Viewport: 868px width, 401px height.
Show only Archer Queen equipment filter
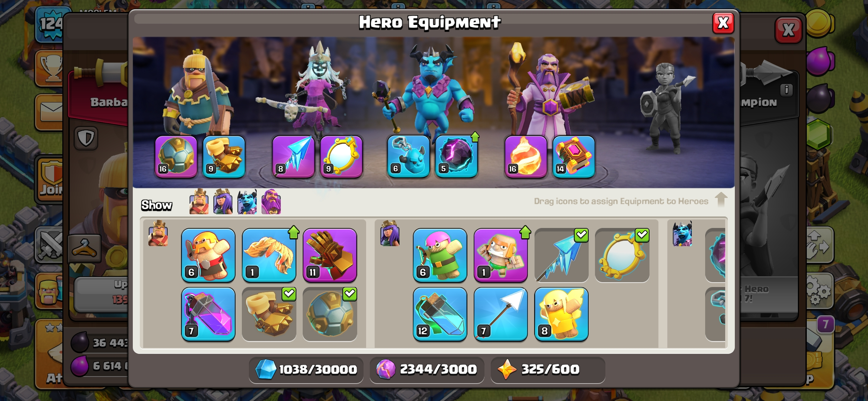(x=223, y=202)
